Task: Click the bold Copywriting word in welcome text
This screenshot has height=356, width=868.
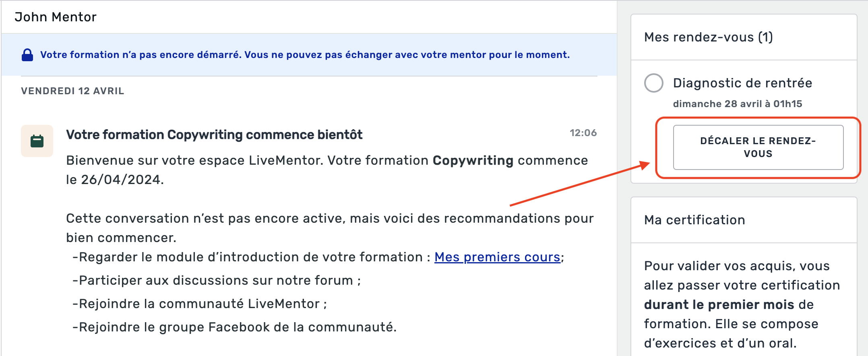Action: click(473, 161)
